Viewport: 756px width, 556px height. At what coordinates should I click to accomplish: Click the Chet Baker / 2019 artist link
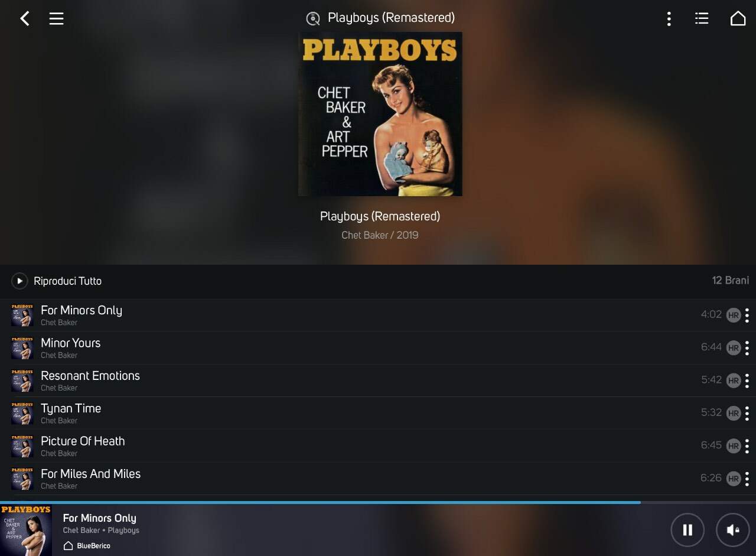(380, 235)
